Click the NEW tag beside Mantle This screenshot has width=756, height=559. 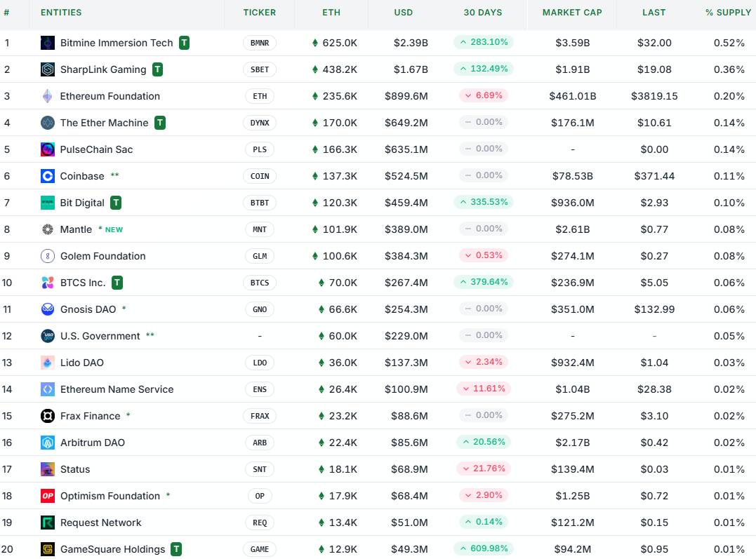click(114, 230)
